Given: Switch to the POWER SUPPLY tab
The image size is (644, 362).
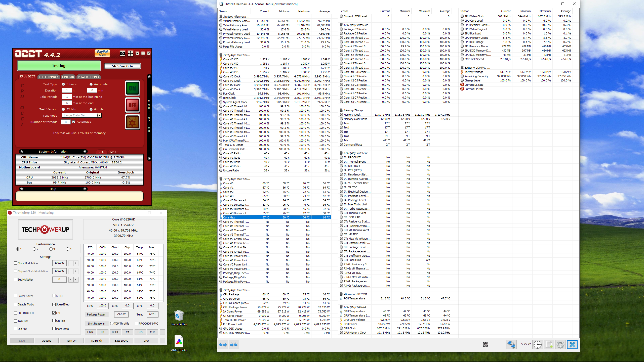Looking at the screenshot, I should tap(88, 77).
